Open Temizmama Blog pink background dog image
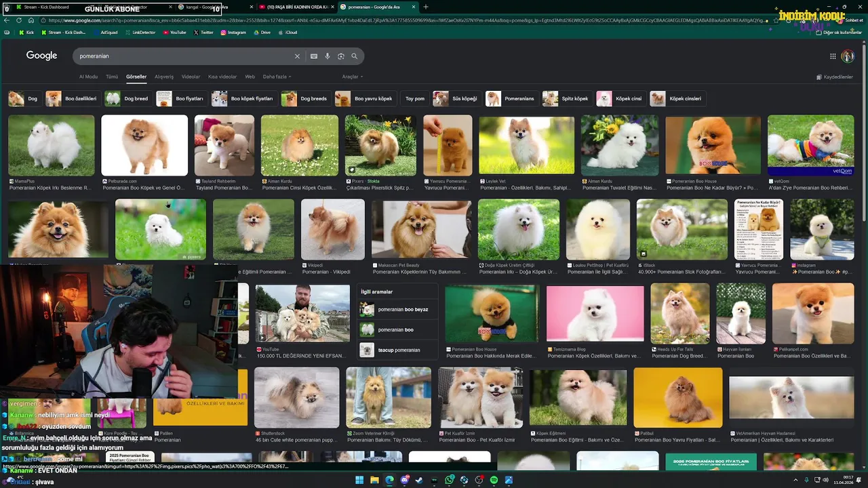 tap(595, 314)
